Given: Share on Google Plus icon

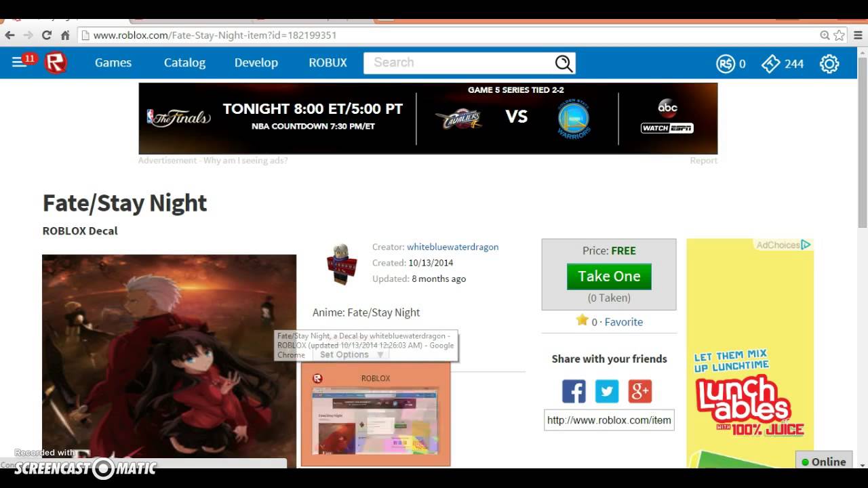Looking at the screenshot, I should click(x=639, y=391).
